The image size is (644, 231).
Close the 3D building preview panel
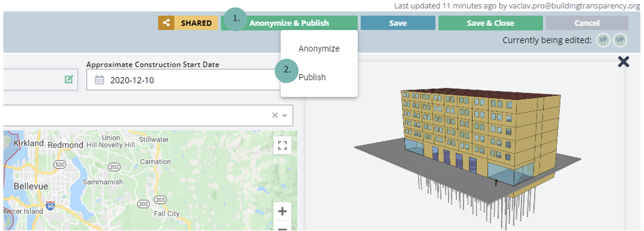(623, 62)
